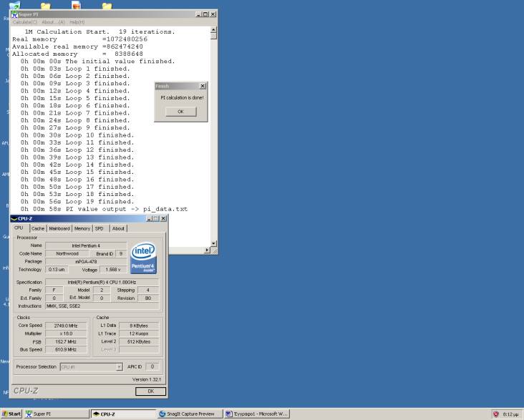Click 'PI calculation is done!' message
524x420 pixels.
coord(182,98)
